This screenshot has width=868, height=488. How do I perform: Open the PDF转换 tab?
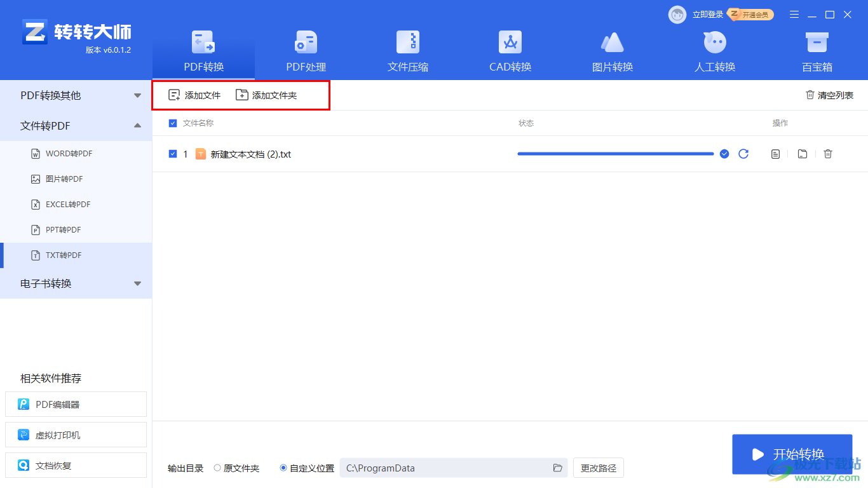[x=203, y=53]
